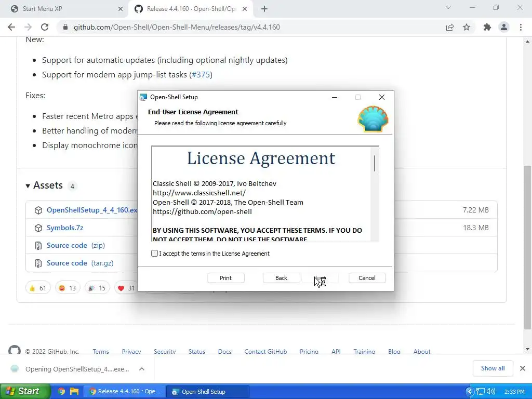
Task: Go back to previous page in browser
Action: (x=11, y=27)
